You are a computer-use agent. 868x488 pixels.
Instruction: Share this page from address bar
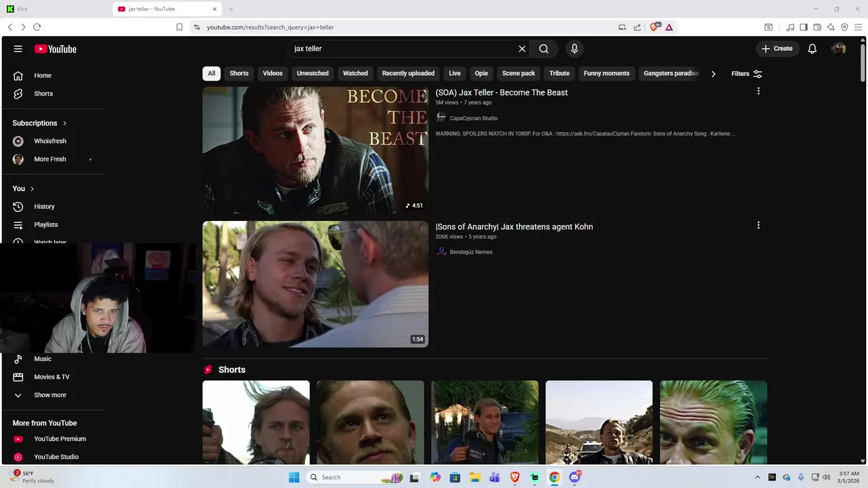(637, 27)
